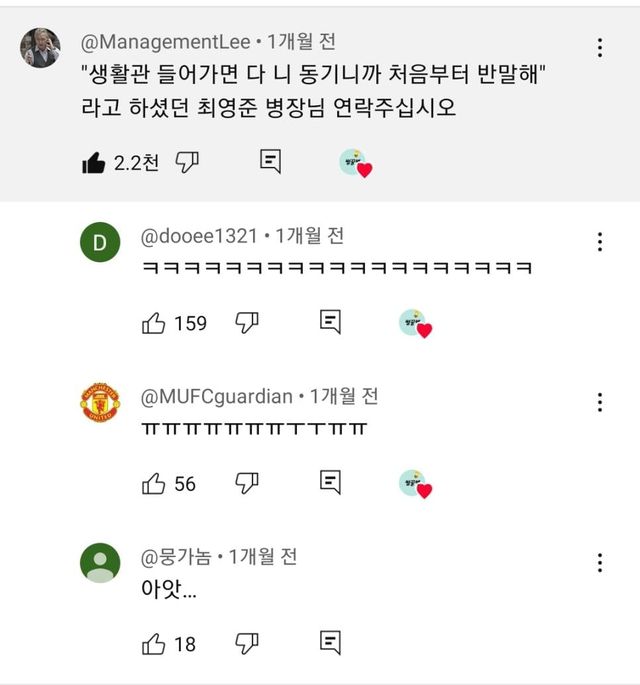This screenshot has width=640, height=685.
Task: Reply to the @dooee1321 comment
Action: tap(330, 322)
